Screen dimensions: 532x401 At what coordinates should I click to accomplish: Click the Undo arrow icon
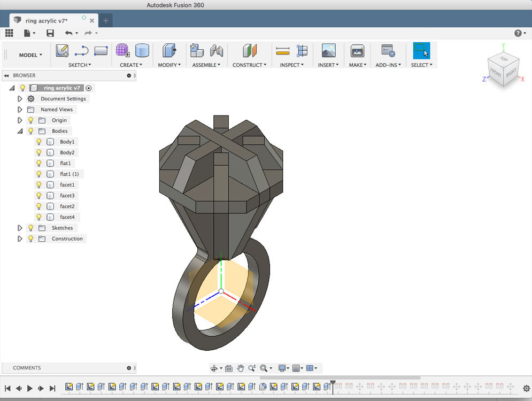tap(68, 33)
